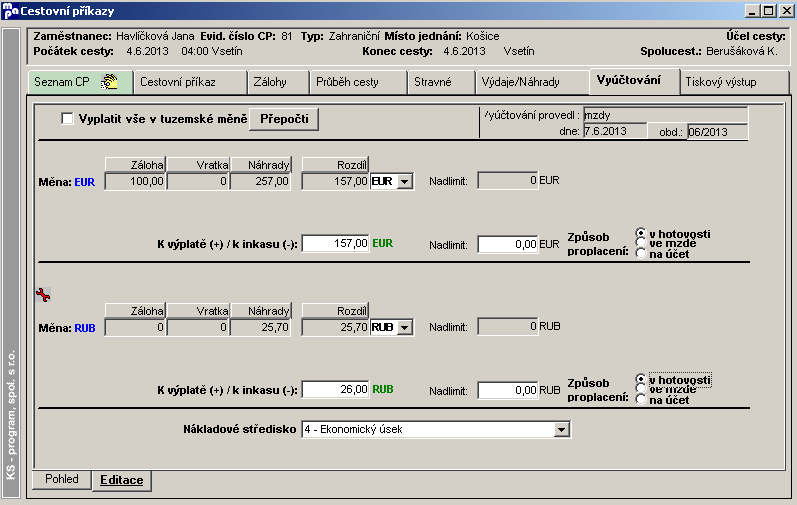797x505 pixels.
Task: Click the EUR Náhrady value 257,00
Action: [260, 181]
